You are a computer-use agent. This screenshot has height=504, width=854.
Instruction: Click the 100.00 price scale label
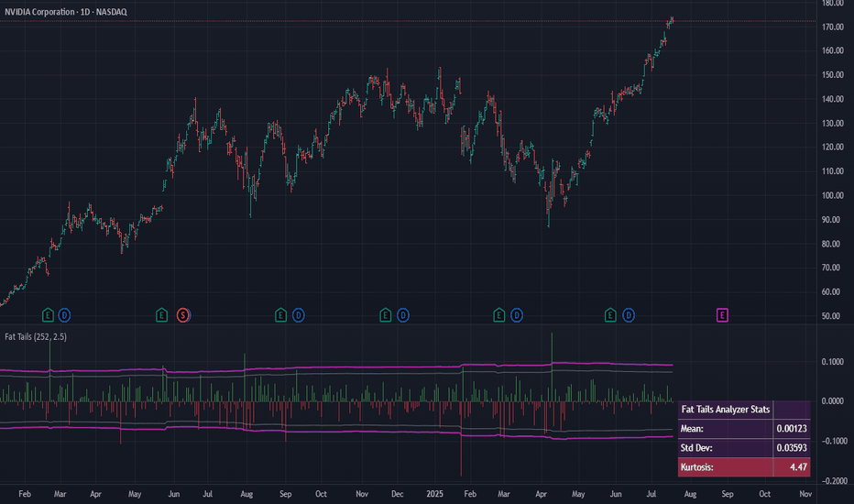[833, 195]
